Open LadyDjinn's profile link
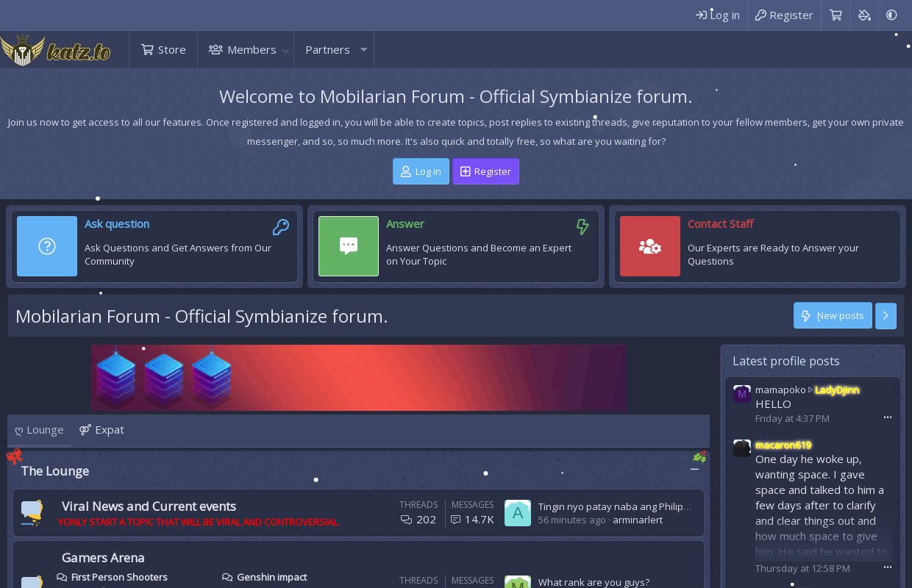The height and width of the screenshot is (588, 912). (837, 390)
